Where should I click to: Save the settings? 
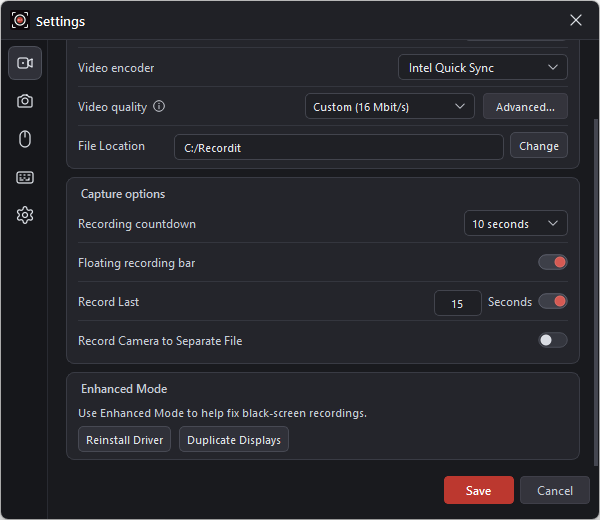click(x=478, y=490)
